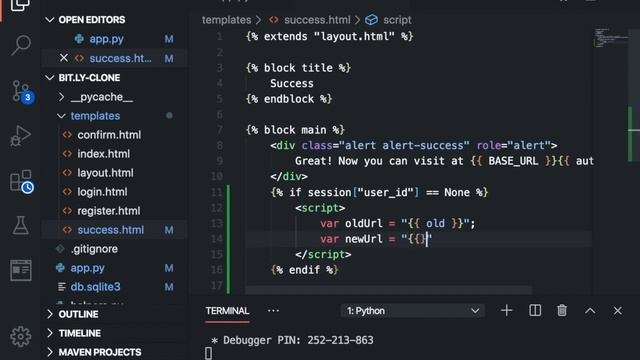The height and width of the screenshot is (360, 640).
Task: Create a new terminal with plus icon
Action: coord(507,311)
